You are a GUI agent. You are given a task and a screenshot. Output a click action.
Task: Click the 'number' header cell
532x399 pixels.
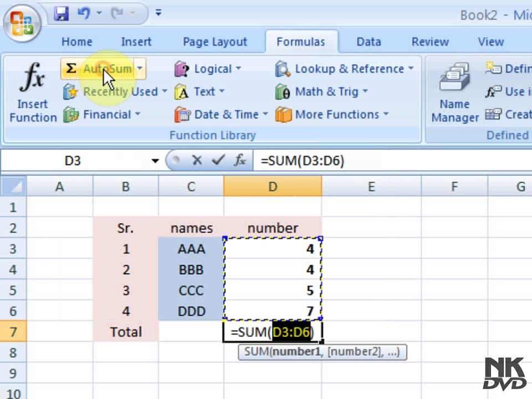point(273,228)
